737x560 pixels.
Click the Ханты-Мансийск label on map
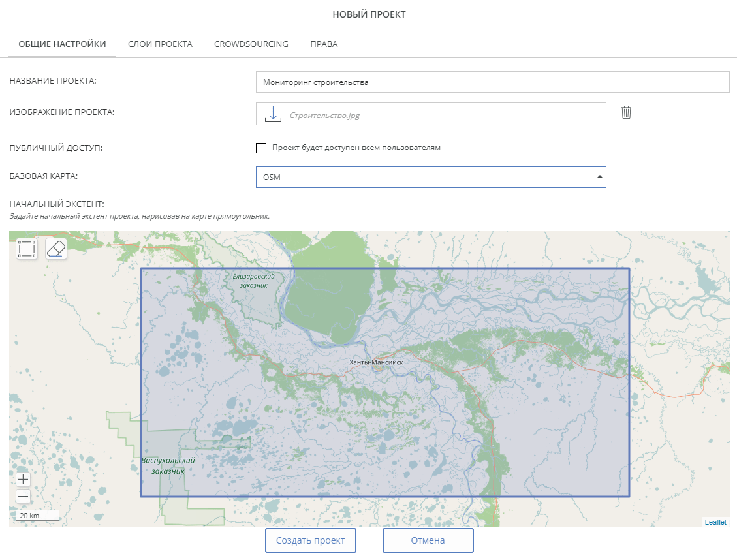pyautogui.click(x=376, y=362)
